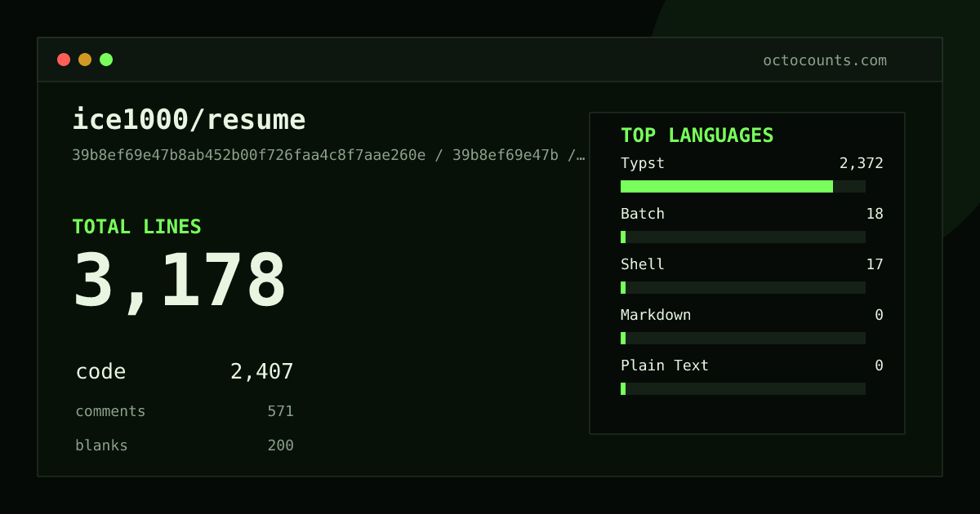Select the ice1000/resume repository title
980x514 pixels.
[x=189, y=120]
